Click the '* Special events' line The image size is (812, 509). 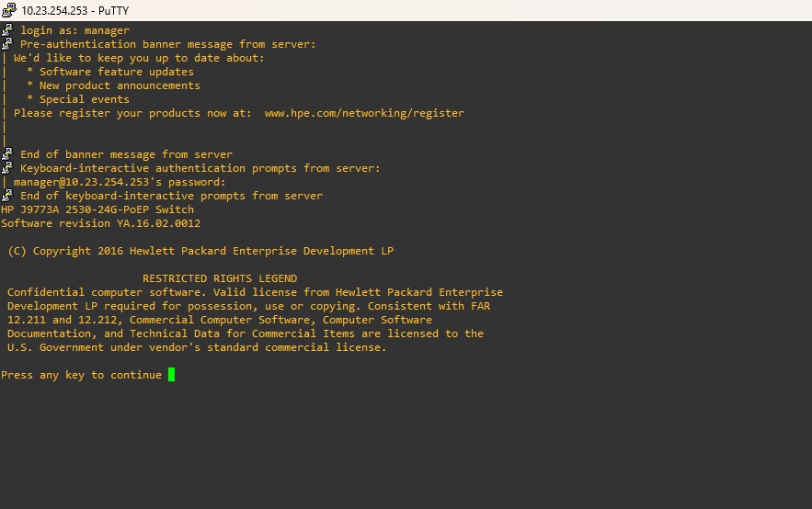78,99
